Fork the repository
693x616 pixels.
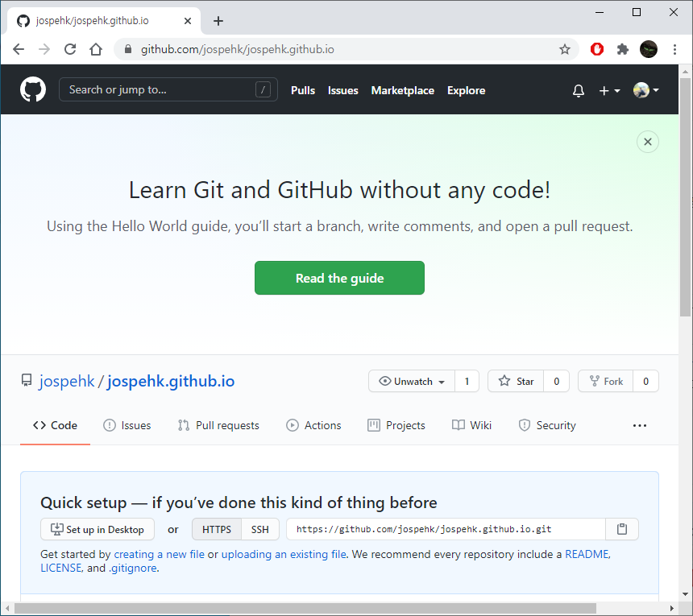tap(606, 381)
